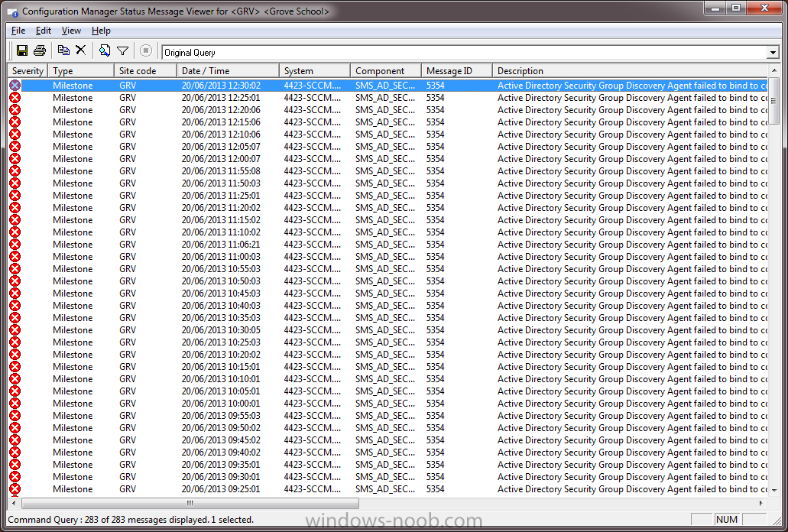Sort by the Component column header
Screen dimensions: 788x532
point(385,71)
